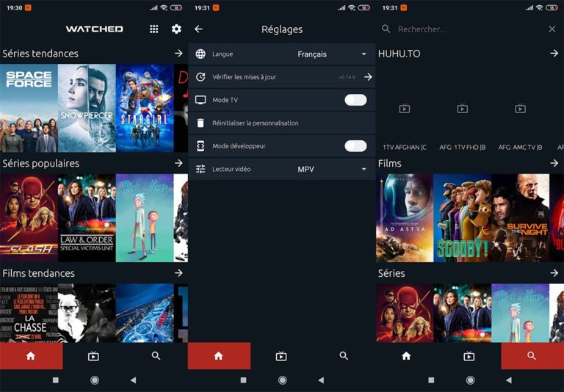Click the globe icon for Langue

click(200, 54)
